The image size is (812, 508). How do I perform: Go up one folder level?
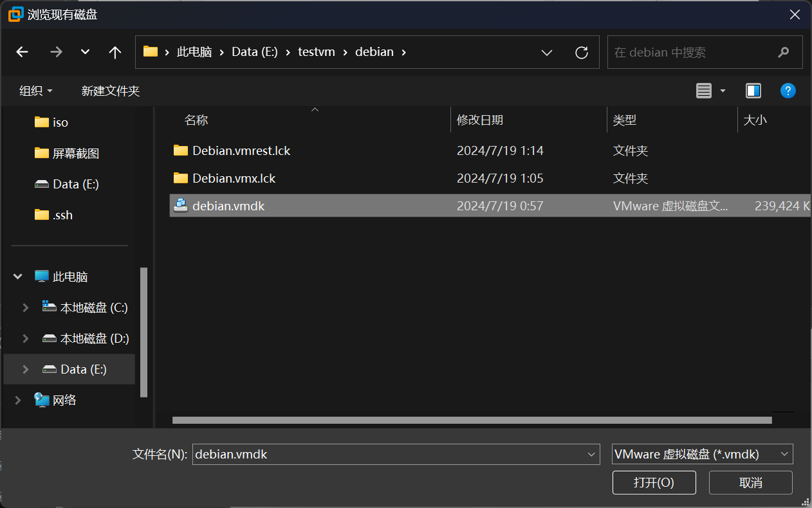pos(115,52)
